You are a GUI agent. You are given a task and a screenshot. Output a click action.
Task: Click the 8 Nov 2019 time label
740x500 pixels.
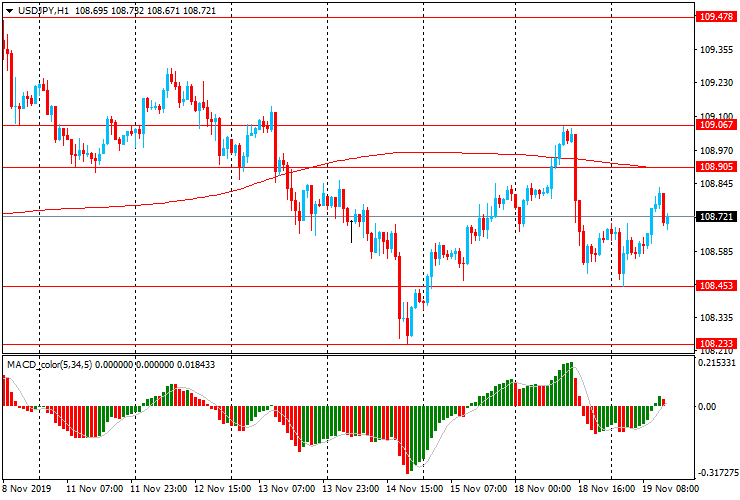point(26,488)
